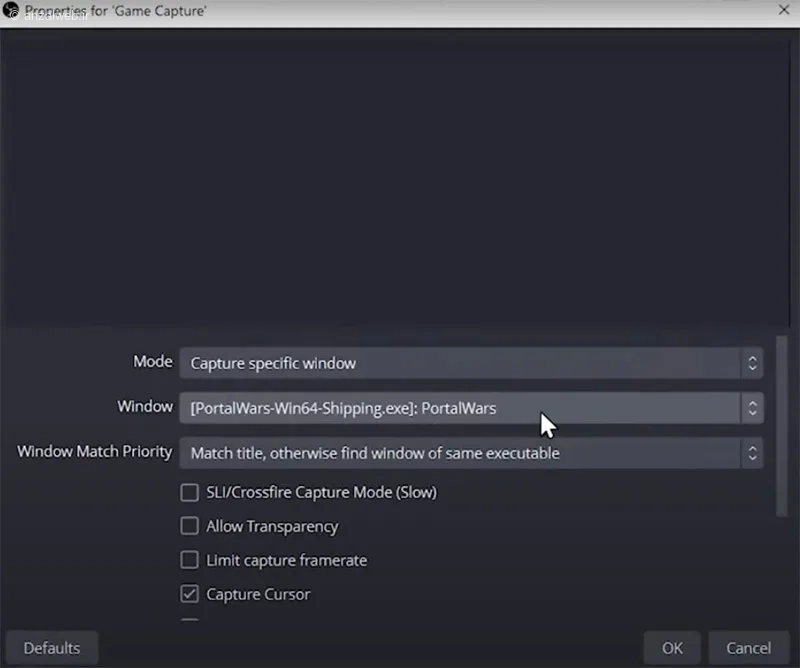Image resolution: width=800 pixels, height=668 pixels.
Task: Click the chevron on the Mode combo box
Action: click(753, 363)
